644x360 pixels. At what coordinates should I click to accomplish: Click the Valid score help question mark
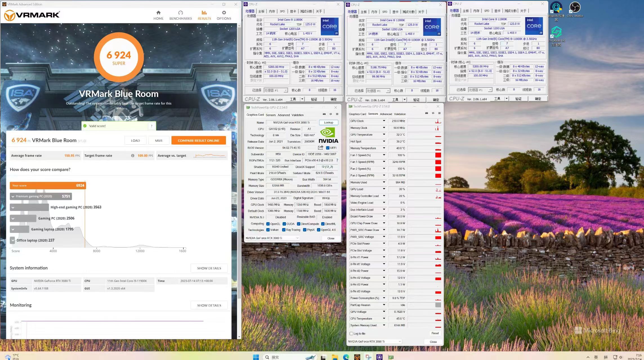pyautogui.click(x=152, y=126)
